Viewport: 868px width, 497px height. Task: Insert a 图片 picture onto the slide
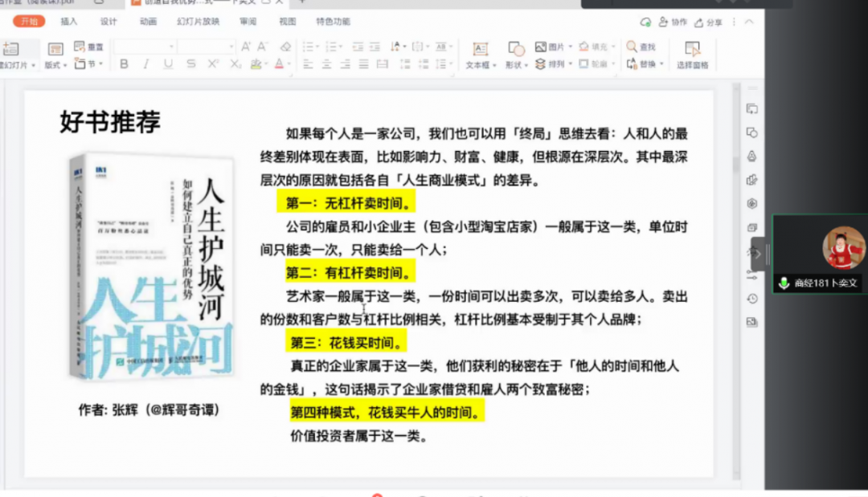tap(553, 47)
